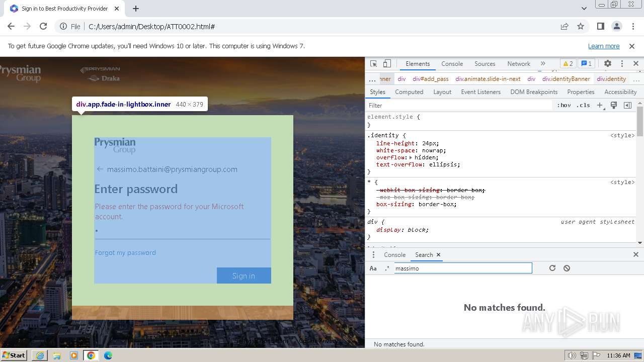Toggle :hov element state panel

(563, 106)
